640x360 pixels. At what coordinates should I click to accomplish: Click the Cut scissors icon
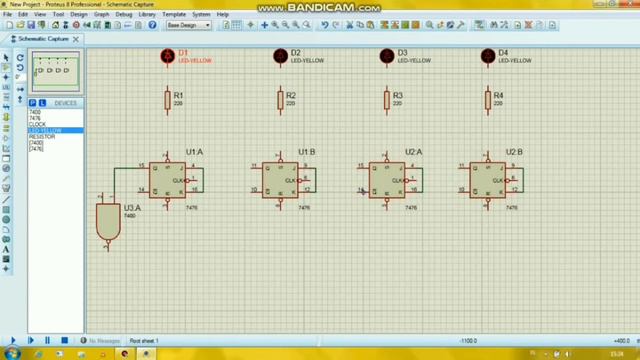(350, 25)
